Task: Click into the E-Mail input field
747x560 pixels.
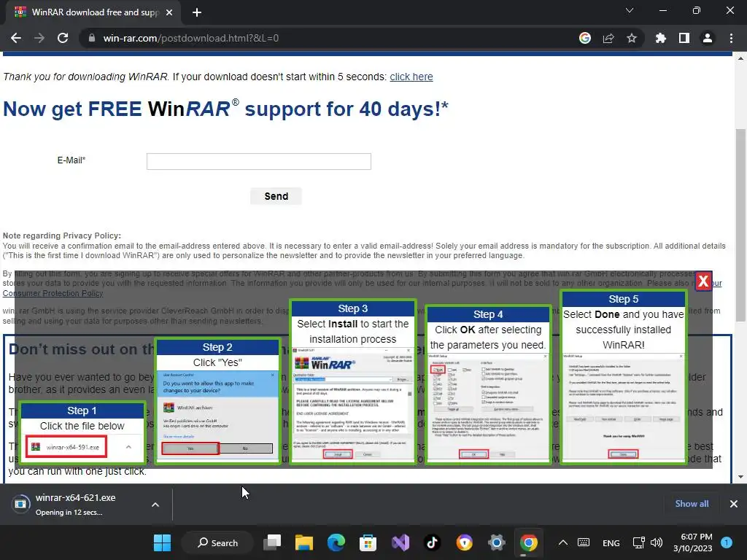Action: click(x=259, y=161)
